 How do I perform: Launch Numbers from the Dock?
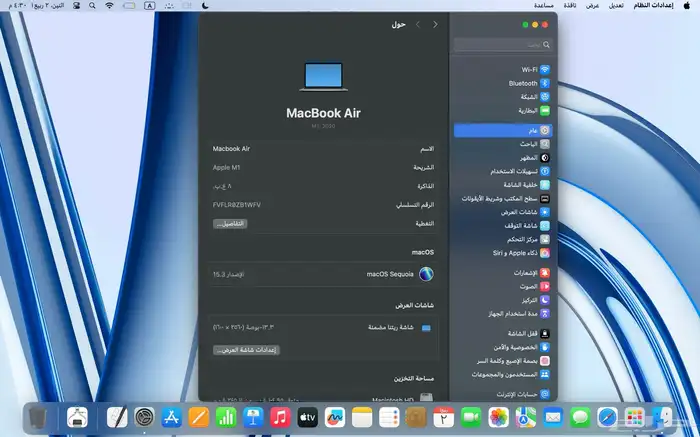click(226, 418)
